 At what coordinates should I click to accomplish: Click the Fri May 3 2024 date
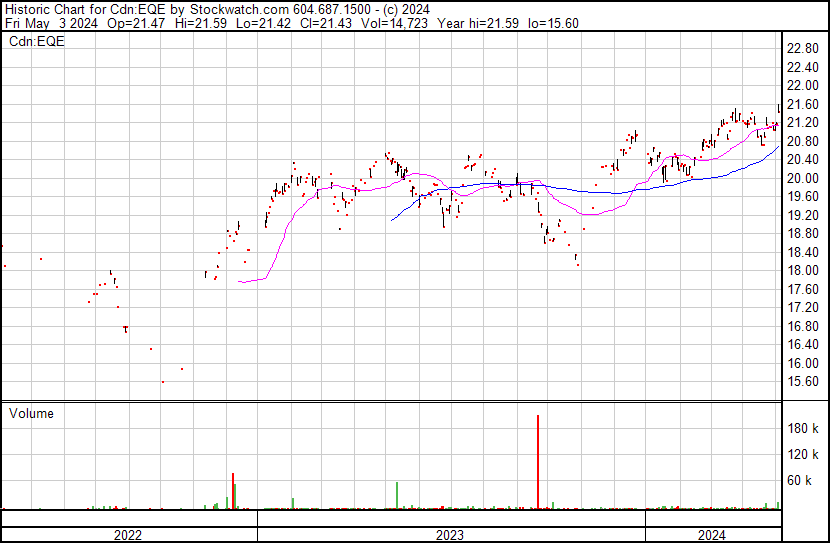tap(51, 23)
